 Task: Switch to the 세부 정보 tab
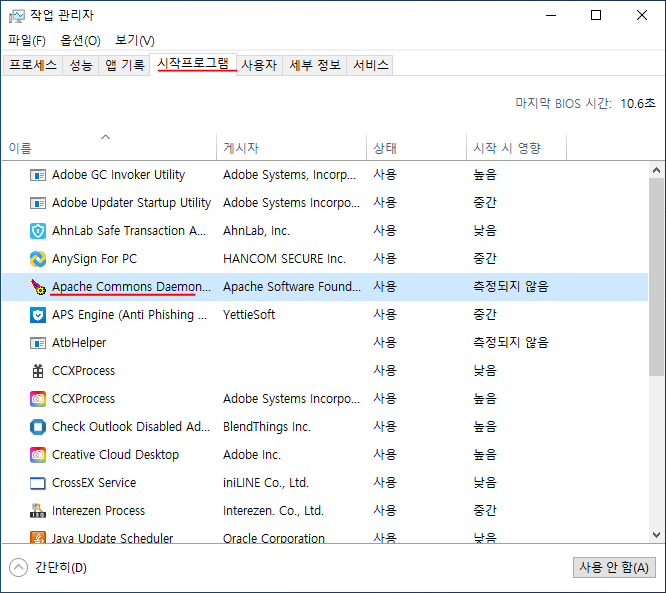point(315,65)
